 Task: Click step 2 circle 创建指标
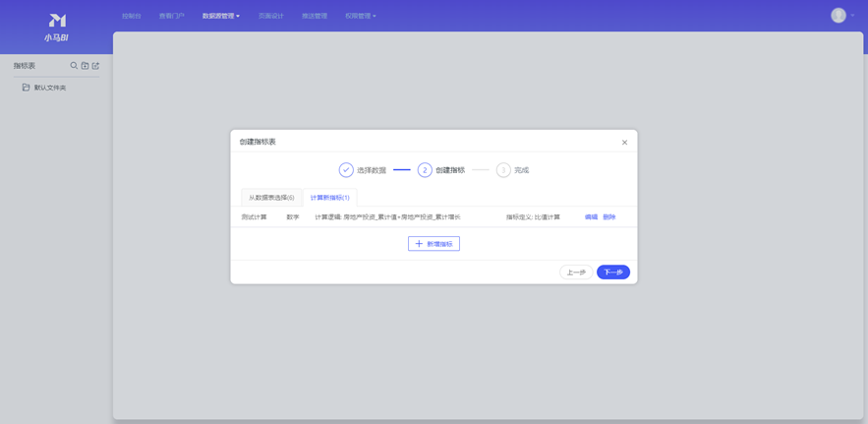pos(425,170)
